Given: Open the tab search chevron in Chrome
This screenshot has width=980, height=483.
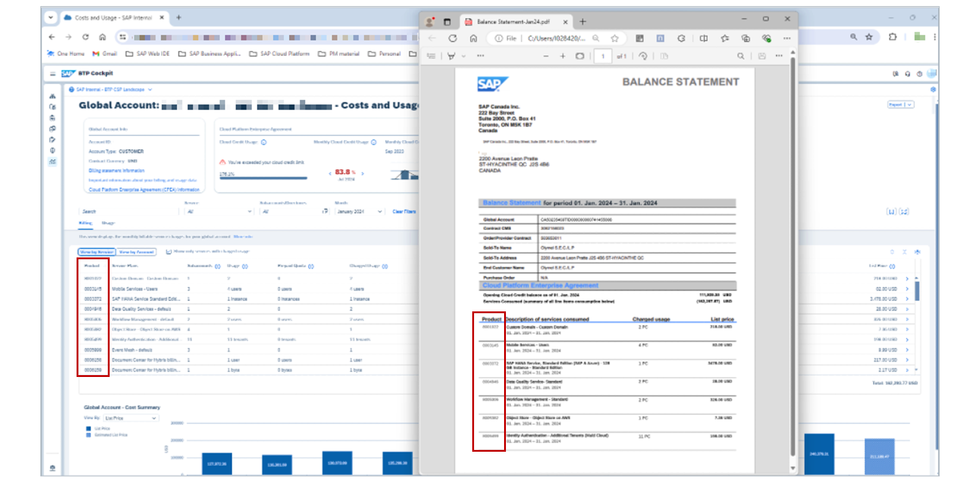Looking at the screenshot, I should 51,18.
